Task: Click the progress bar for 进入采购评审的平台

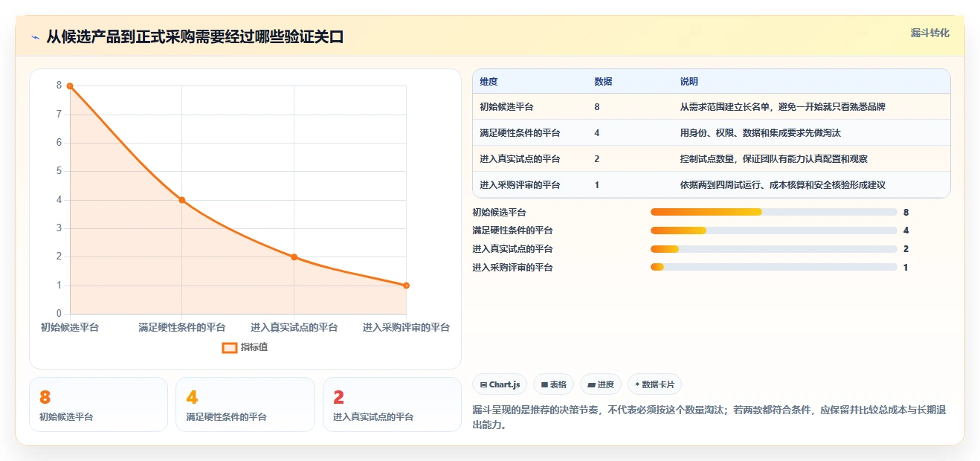Action: coord(773,267)
